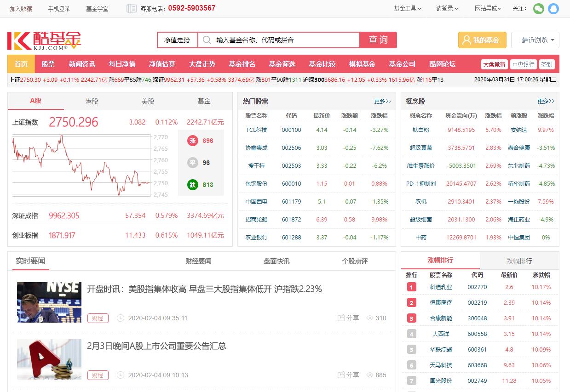Click the grey 平 badge showing 96

click(193, 163)
